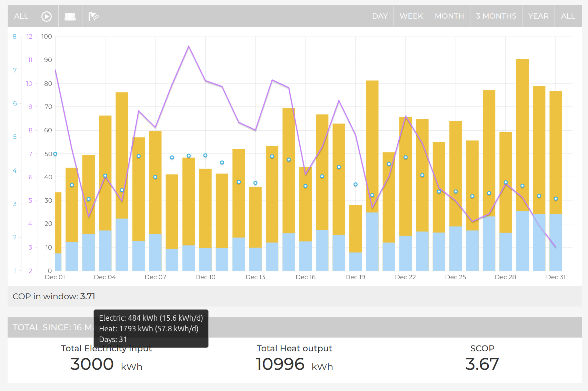The width and height of the screenshot is (588, 391).
Task: Select the radiator space heating icon
Action: coord(70,16)
